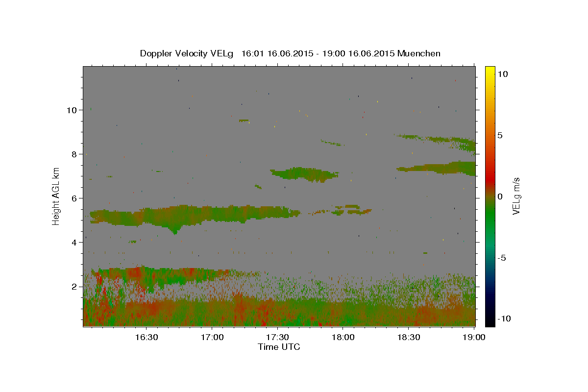Click the height tick label 2
Viewport: 588px width, 392px height.
pos(74,287)
